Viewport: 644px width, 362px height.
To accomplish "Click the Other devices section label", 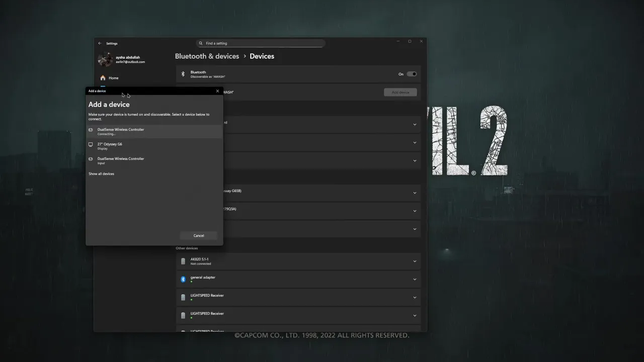I will click(x=187, y=248).
